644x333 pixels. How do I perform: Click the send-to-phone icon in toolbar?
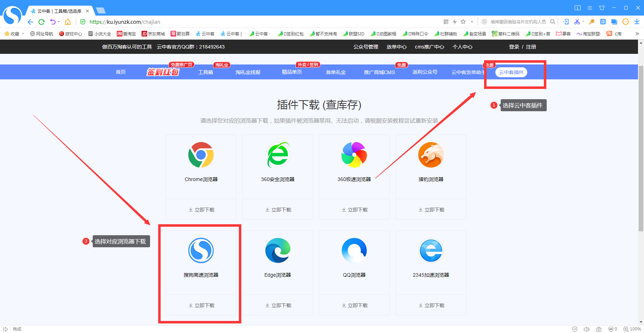click(x=566, y=22)
